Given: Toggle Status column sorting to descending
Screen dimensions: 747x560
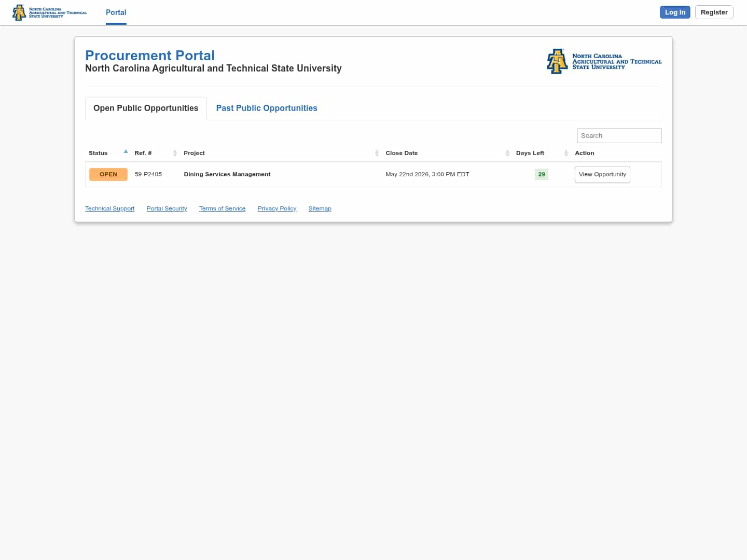Looking at the screenshot, I should tap(126, 151).
